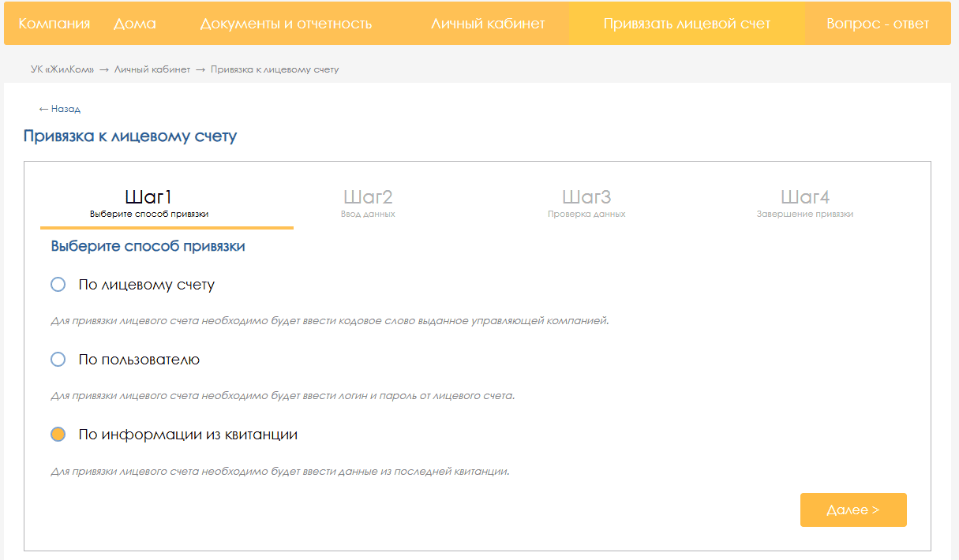Click "Личный кабинет" breadcrumb link
Viewport: 959px width, 560px height.
[x=152, y=69]
